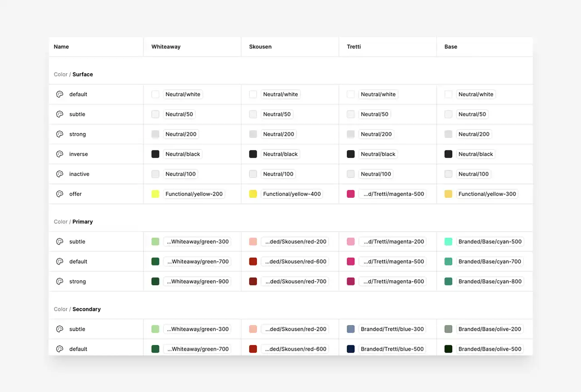
Task: Click the palette icon in the inactive row
Action: pyautogui.click(x=59, y=174)
